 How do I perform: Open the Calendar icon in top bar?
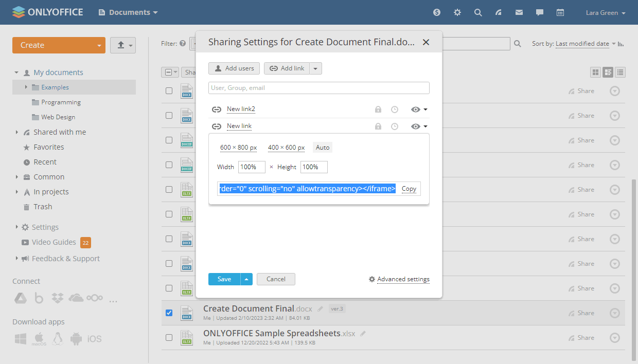coord(560,12)
